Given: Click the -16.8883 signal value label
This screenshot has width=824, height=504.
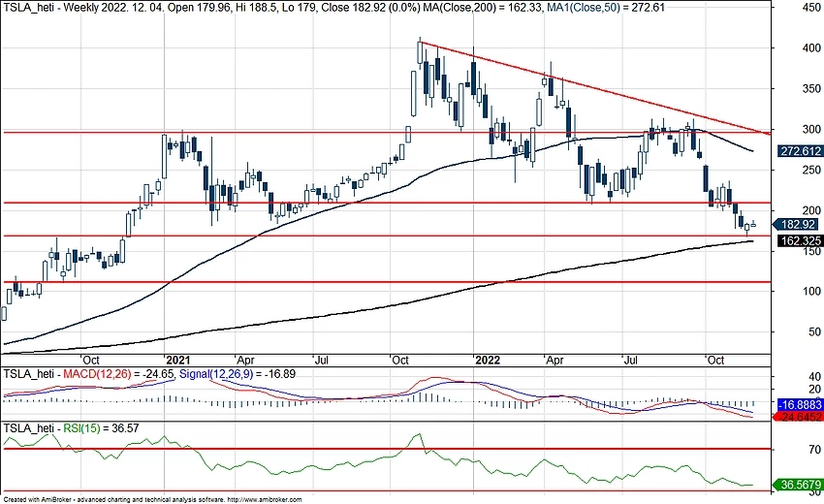Looking at the screenshot, I should (x=800, y=405).
